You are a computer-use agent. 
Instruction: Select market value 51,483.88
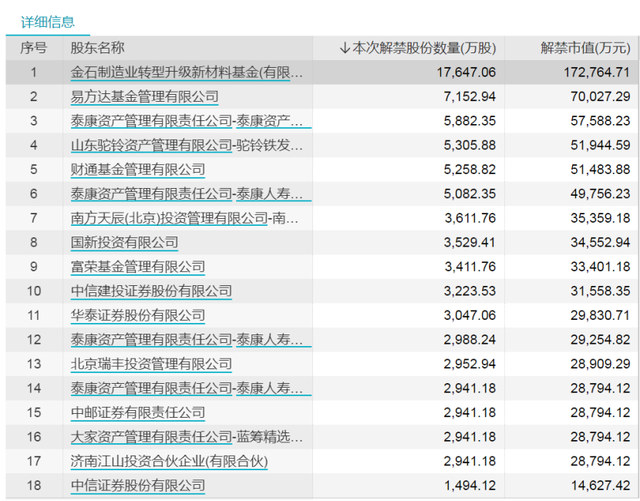click(600, 169)
